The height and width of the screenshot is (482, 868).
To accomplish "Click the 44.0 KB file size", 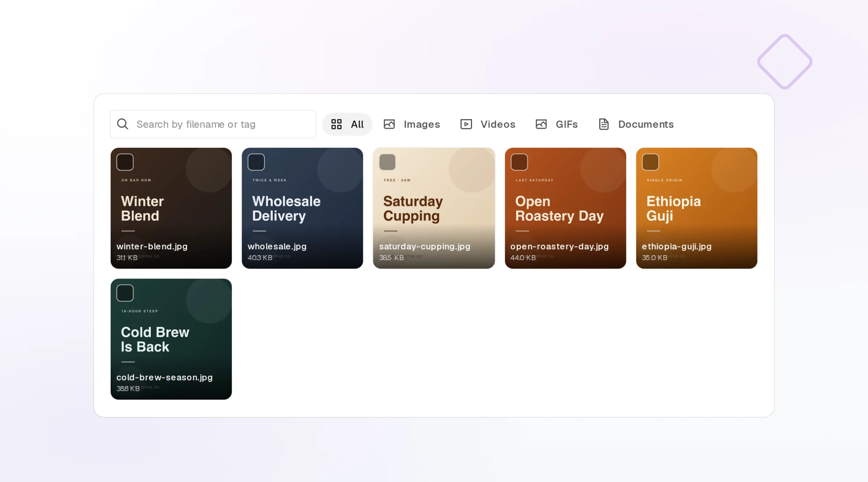I will pyautogui.click(x=523, y=258).
